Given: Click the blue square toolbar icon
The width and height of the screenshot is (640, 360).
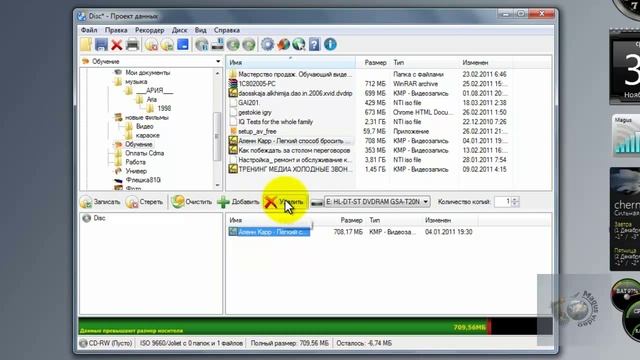Looking at the screenshot, I should coord(183,44).
